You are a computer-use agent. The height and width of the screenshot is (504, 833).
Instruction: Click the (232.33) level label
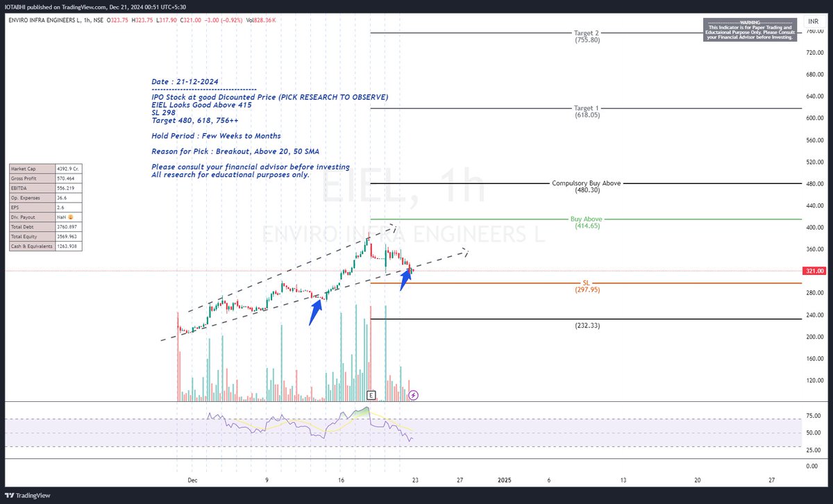pos(587,325)
